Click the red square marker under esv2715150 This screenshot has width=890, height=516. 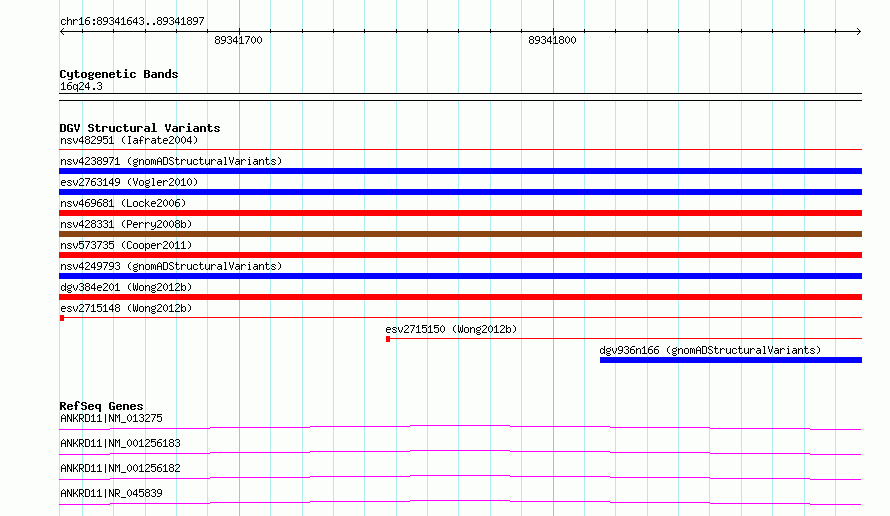[x=388, y=339]
